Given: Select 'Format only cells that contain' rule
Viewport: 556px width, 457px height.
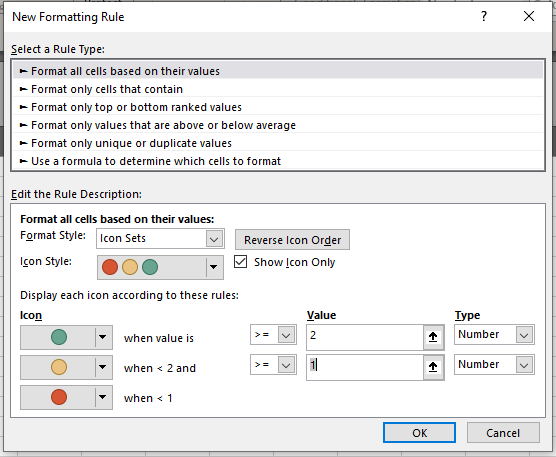Looking at the screenshot, I should [x=278, y=89].
